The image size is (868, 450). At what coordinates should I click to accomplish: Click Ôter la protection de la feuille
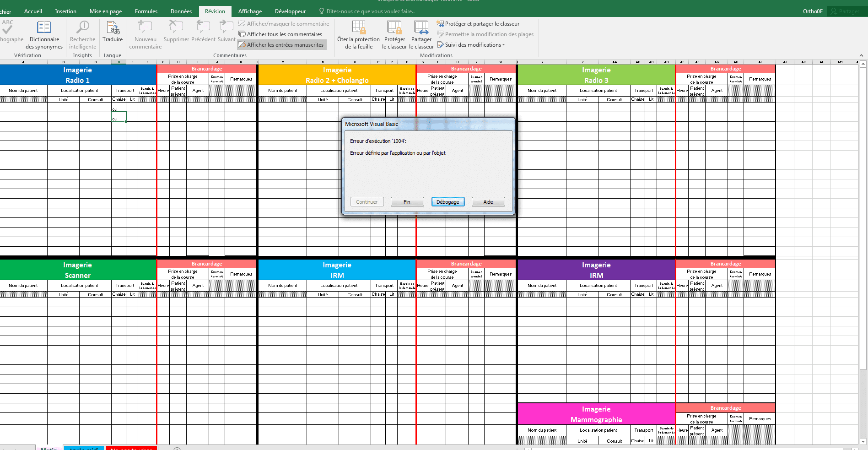pyautogui.click(x=359, y=35)
